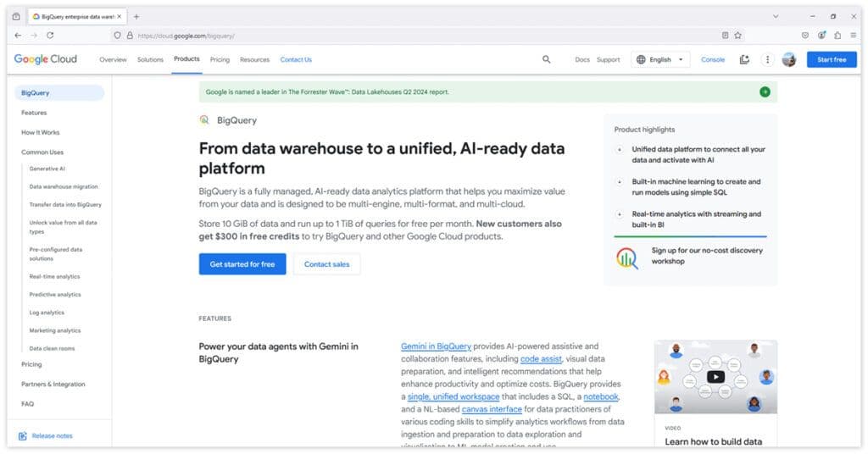Select FAQ in the sidebar

pos(28,404)
